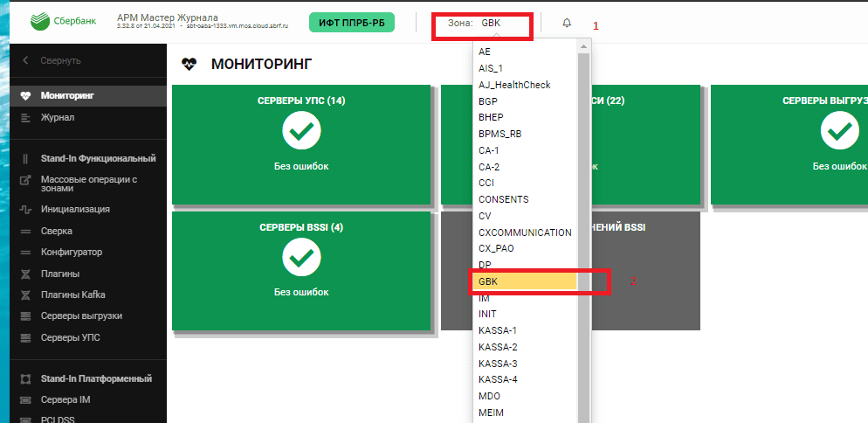Select AJ_HealthCheck zone option
Viewport: 868px width, 423px height.
click(x=514, y=85)
